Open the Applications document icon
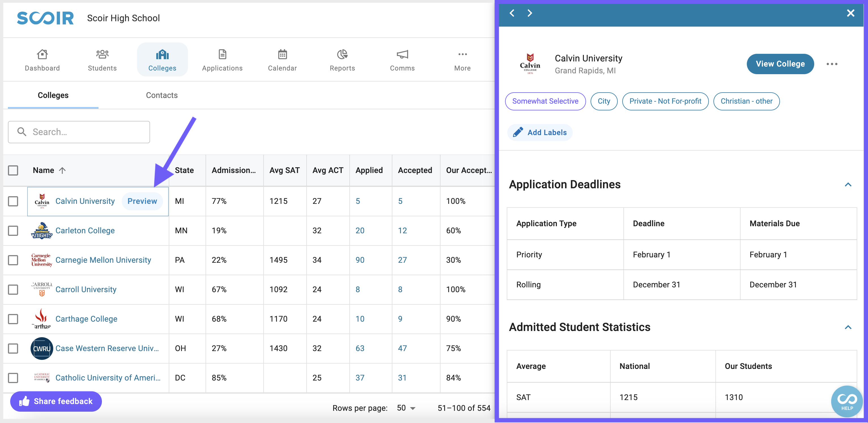The image size is (868, 423). click(223, 54)
